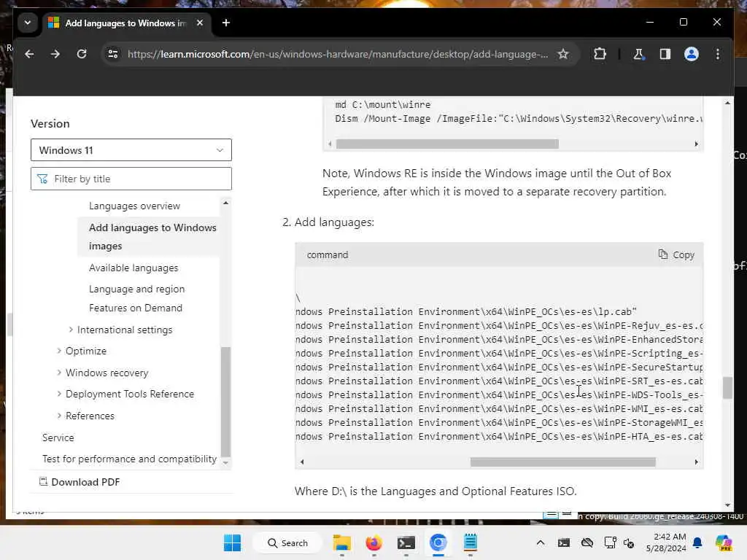Click upper code block horizontal scrollbar thumb
The image size is (747, 560).
point(447,144)
